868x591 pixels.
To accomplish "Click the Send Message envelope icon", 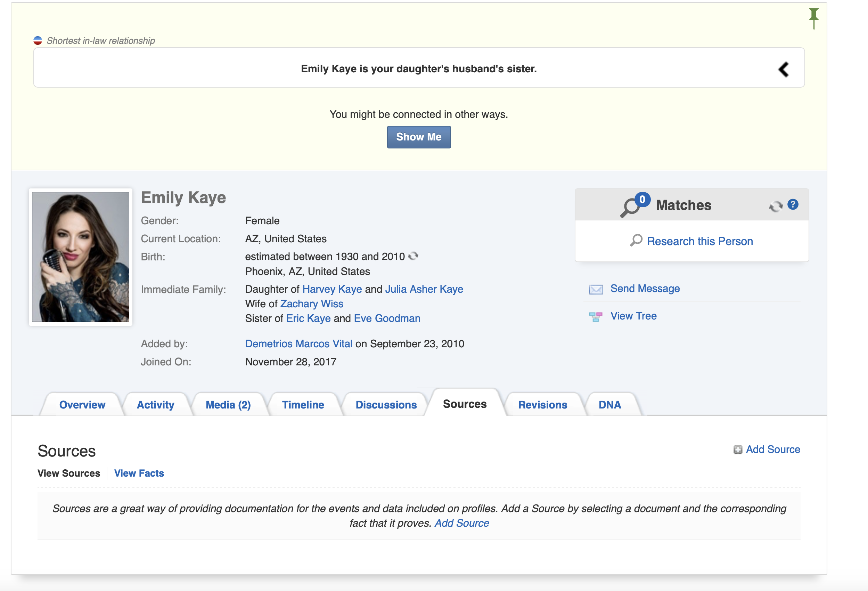I will pos(596,289).
